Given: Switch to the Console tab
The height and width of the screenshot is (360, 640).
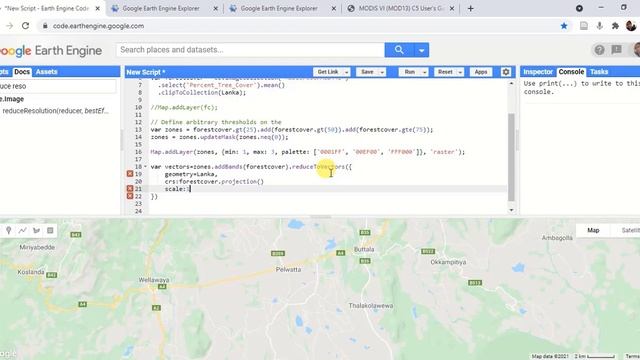Looking at the screenshot, I should [571, 72].
